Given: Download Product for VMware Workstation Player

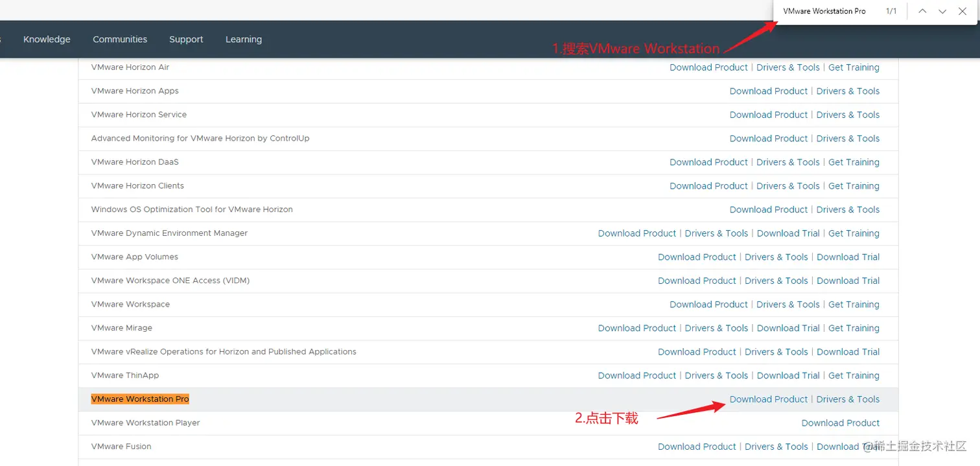Looking at the screenshot, I should pyautogui.click(x=841, y=423).
